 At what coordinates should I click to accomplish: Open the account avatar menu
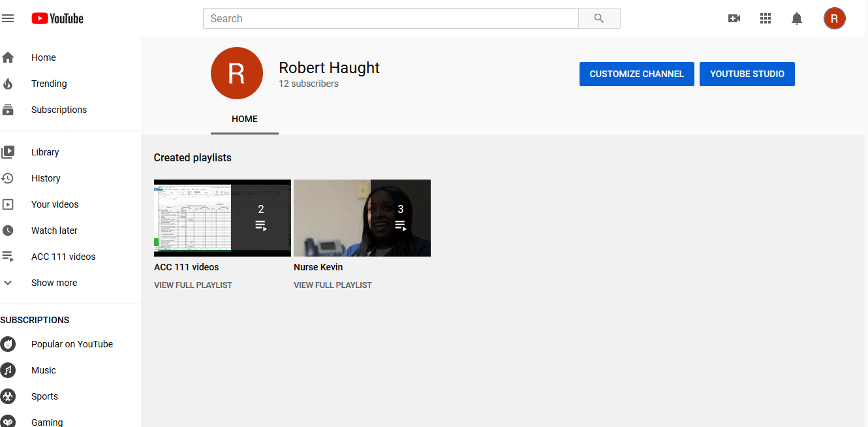834,18
